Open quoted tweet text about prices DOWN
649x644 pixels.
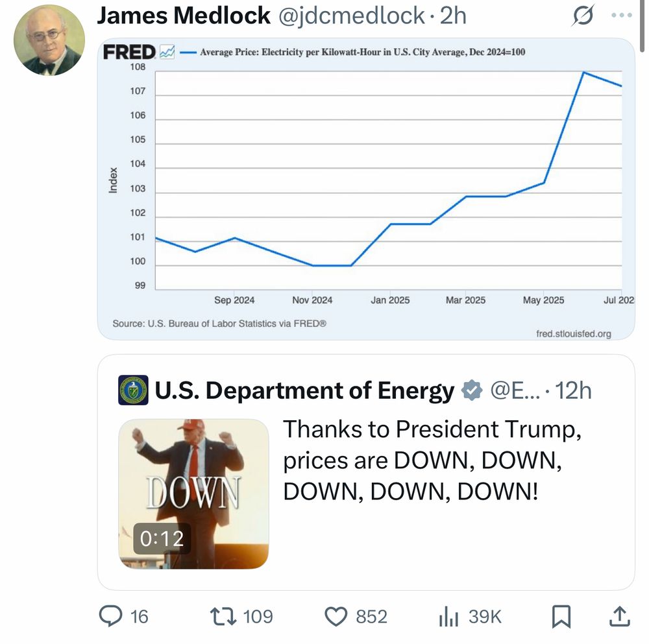[x=432, y=460]
